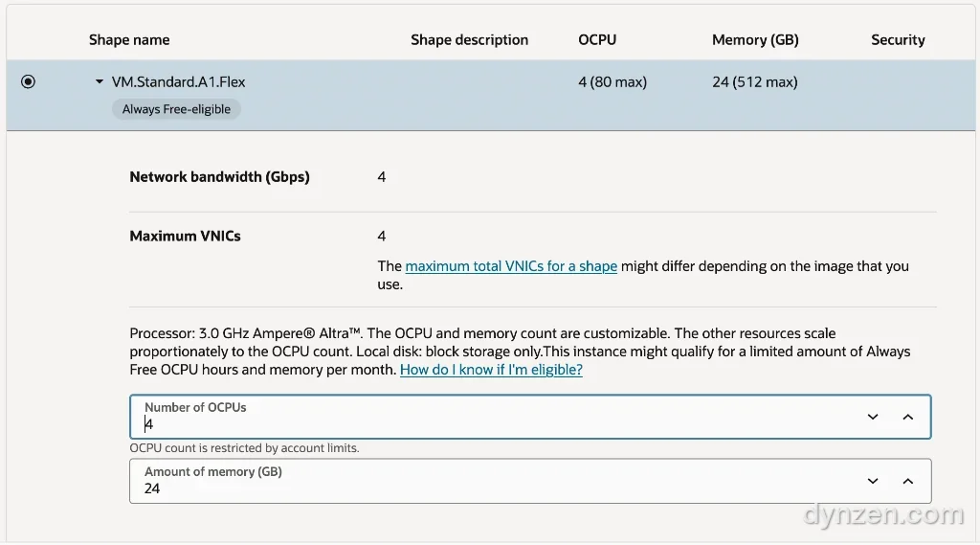Viewport: 980px width, 545px height.
Task: Click the Security column header
Action: (898, 40)
